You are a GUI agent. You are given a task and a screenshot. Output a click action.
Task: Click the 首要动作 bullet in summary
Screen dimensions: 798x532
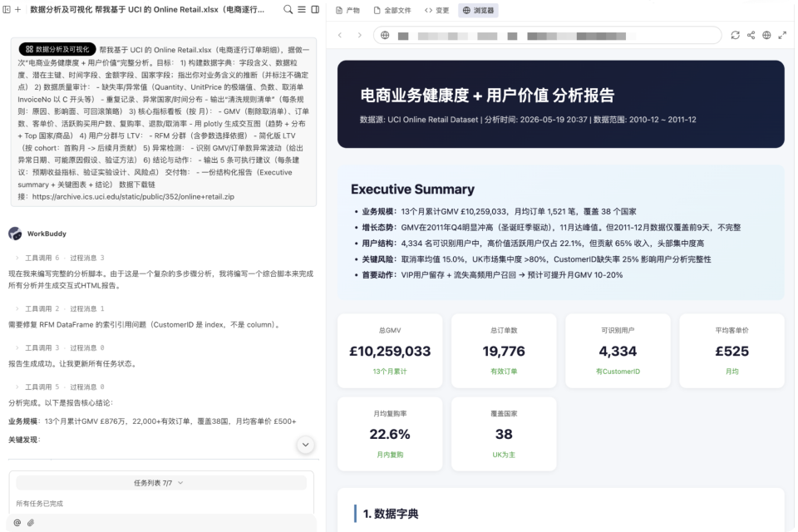click(x=492, y=275)
